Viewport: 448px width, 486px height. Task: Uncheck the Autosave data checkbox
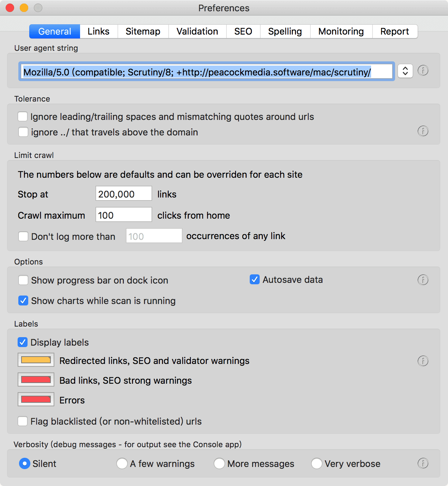tap(255, 280)
